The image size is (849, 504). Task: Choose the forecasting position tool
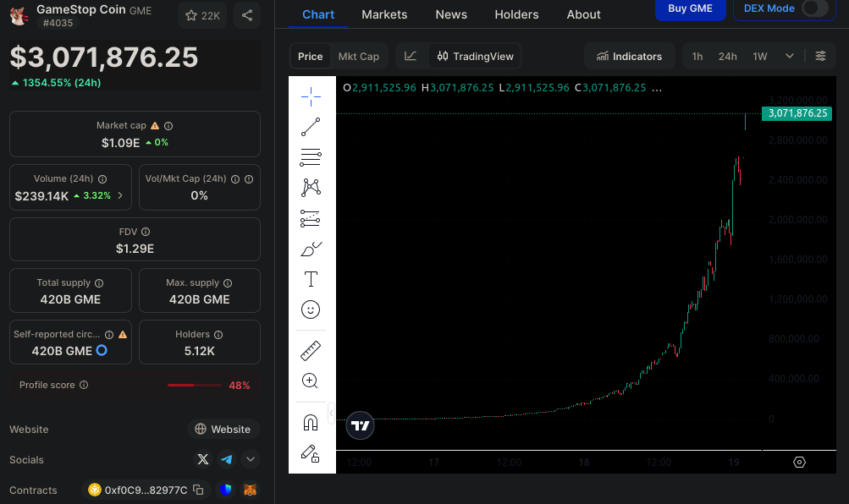[x=311, y=218]
